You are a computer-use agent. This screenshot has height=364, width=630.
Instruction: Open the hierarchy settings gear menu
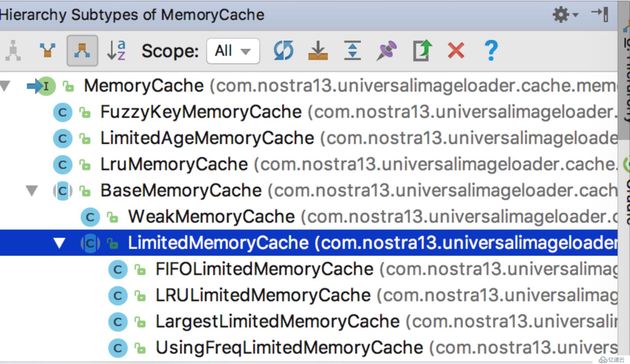(x=565, y=15)
